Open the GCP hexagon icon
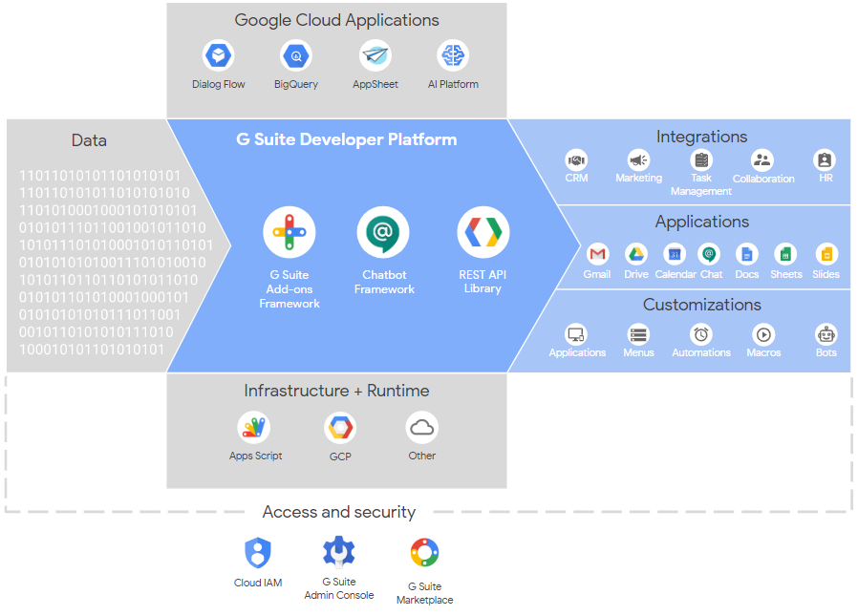This screenshot has width=858, height=616. [339, 428]
